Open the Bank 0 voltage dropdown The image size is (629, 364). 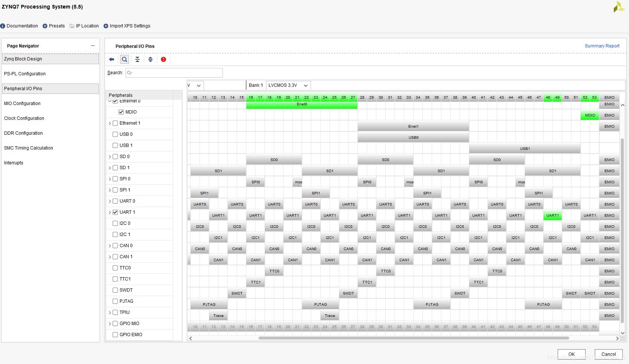pyautogui.click(x=195, y=85)
